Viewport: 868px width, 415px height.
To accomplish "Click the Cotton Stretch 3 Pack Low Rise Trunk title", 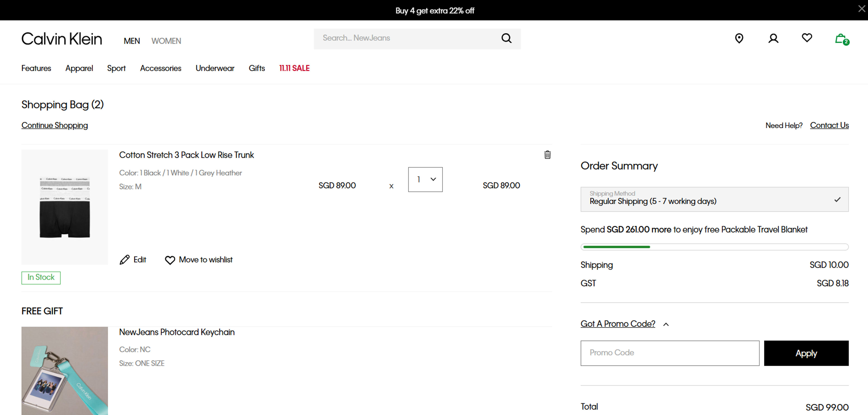I will pyautogui.click(x=186, y=155).
